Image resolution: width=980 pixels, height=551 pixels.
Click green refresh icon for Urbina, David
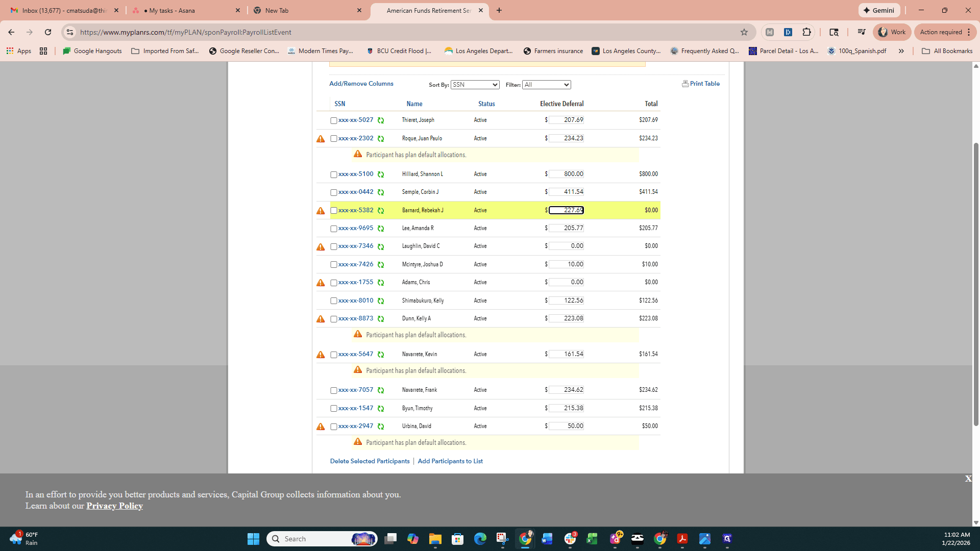[x=381, y=427]
